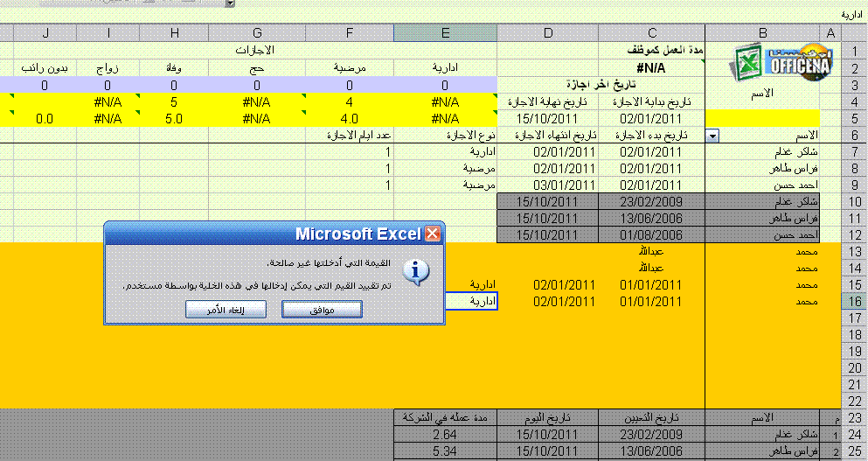Screen dimensions: 868x461
Task: Click the date 23/02/2009 in row 10
Action: click(x=651, y=202)
